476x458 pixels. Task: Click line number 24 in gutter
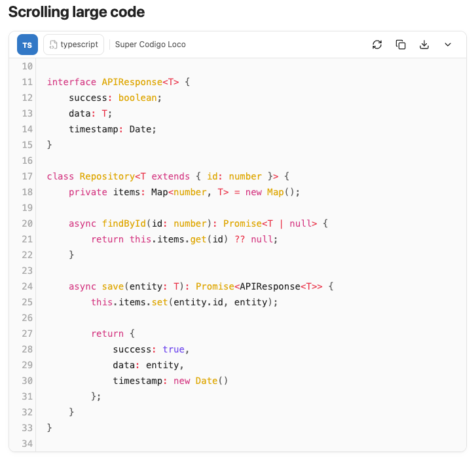click(x=27, y=286)
